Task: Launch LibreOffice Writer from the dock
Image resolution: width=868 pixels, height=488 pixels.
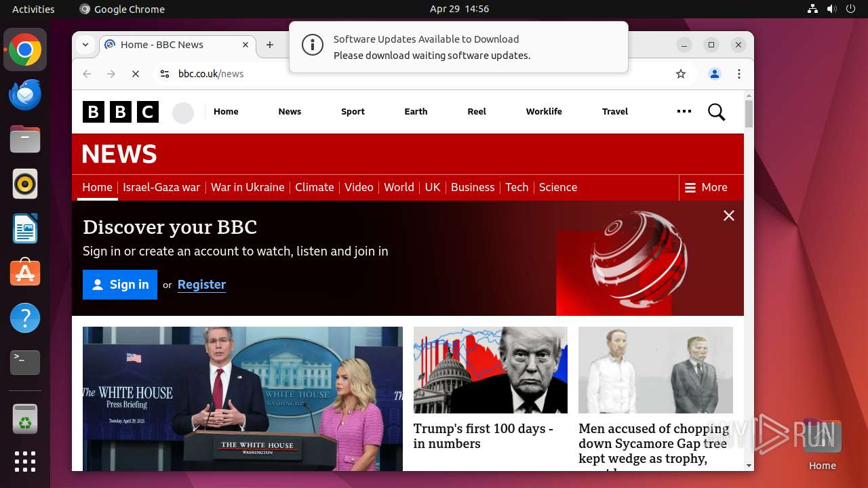Action: click(25, 228)
